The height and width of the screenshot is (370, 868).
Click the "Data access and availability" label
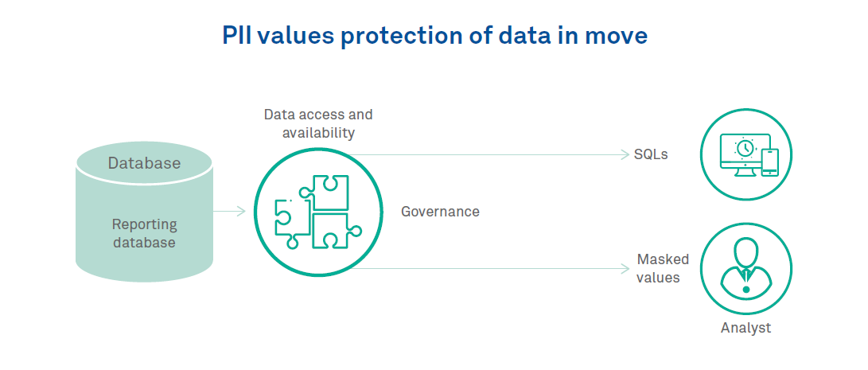pyautogui.click(x=318, y=124)
